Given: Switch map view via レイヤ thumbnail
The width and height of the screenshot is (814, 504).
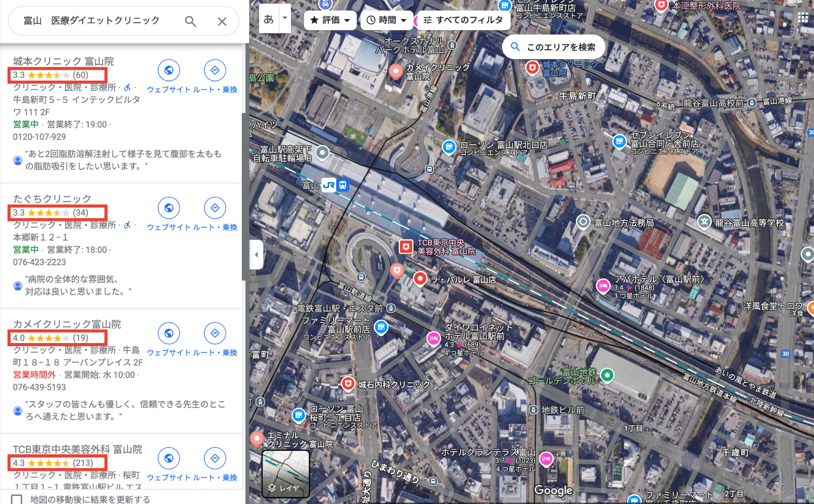Looking at the screenshot, I should 286,474.
